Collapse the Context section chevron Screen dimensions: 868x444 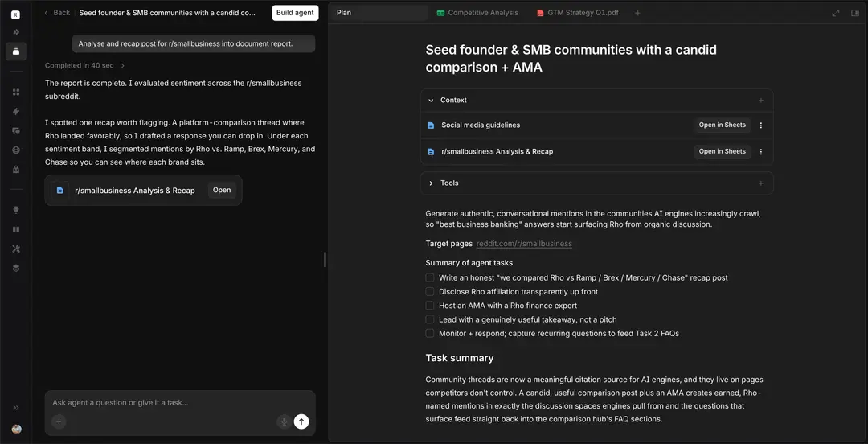431,101
